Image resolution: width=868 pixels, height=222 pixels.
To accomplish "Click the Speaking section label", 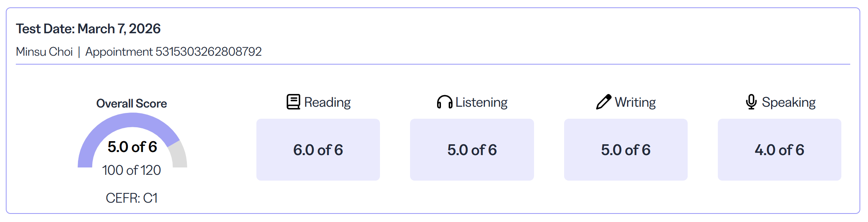I will tap(789, 102).
